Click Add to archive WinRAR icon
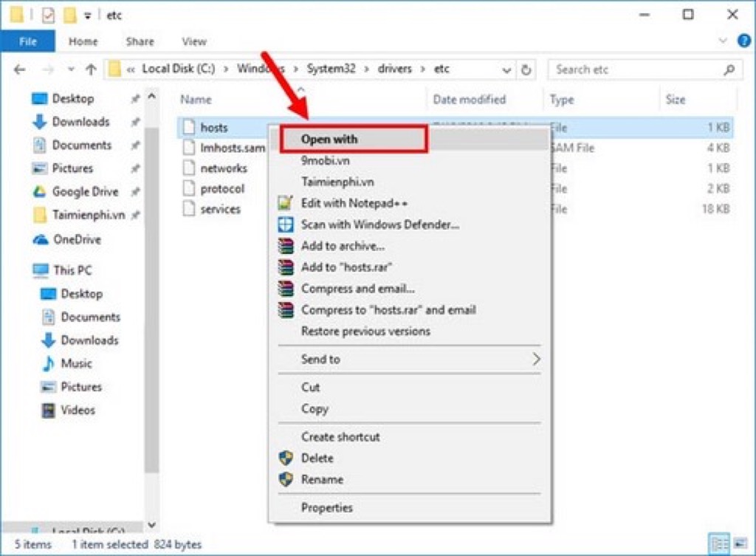Image resolution: width=756 pixels, height=556 pixels. point(286,245)
